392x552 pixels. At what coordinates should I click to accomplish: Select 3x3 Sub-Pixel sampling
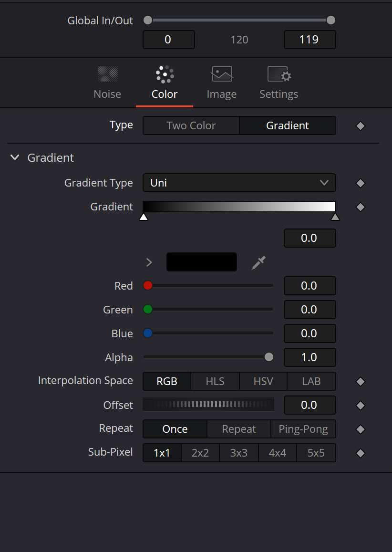238,453
